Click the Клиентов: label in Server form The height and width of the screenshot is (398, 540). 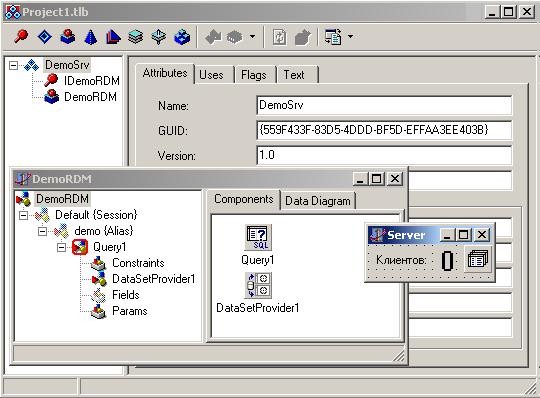coord(401,260)
